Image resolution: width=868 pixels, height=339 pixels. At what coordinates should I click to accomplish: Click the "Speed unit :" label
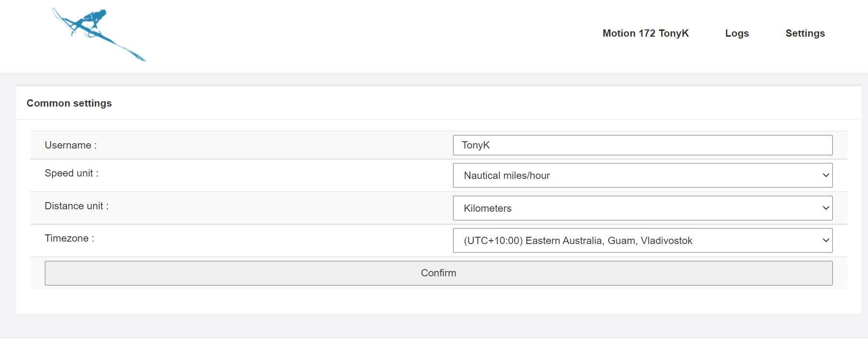71,173
